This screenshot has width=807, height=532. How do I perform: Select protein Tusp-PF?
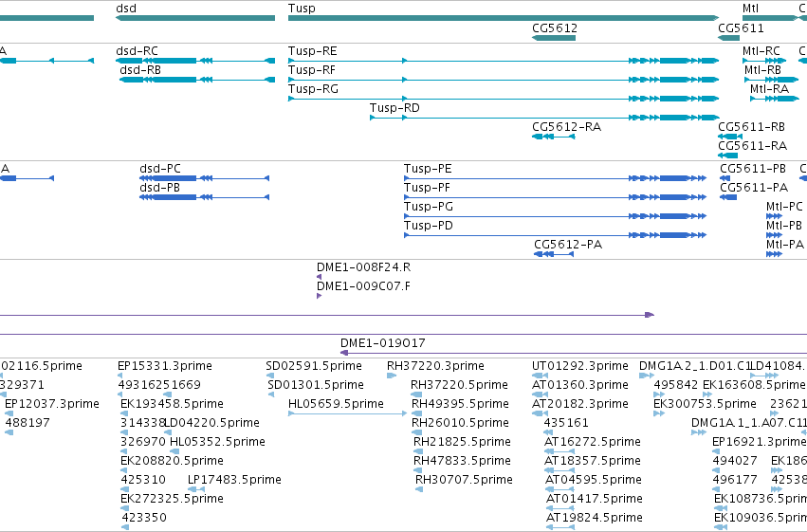pos(556,197)
